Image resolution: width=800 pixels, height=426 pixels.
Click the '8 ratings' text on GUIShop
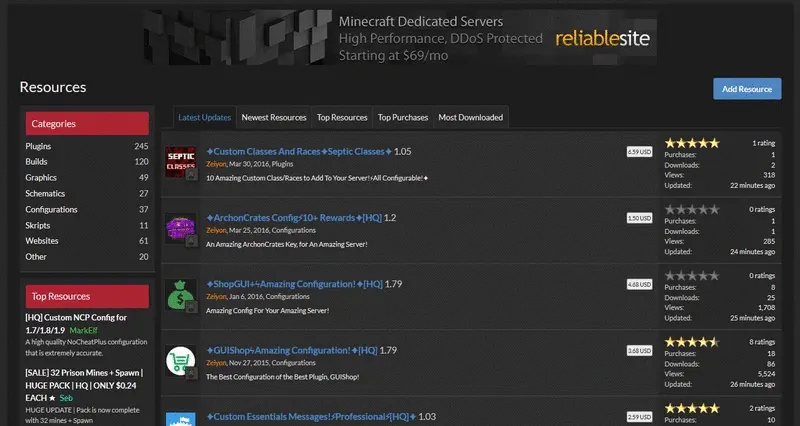(762, 342)
